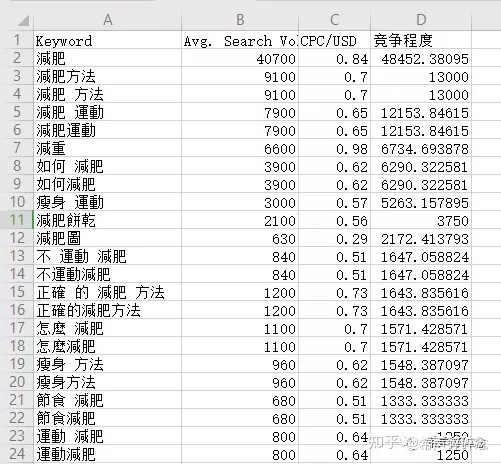
Task: Click the Keyword header cell
Action: (x=107, y=40)
